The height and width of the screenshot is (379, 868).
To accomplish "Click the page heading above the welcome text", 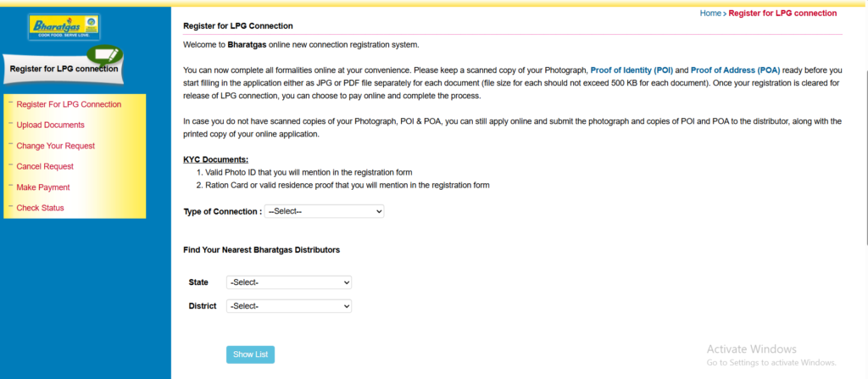I will tap(238, 26).
